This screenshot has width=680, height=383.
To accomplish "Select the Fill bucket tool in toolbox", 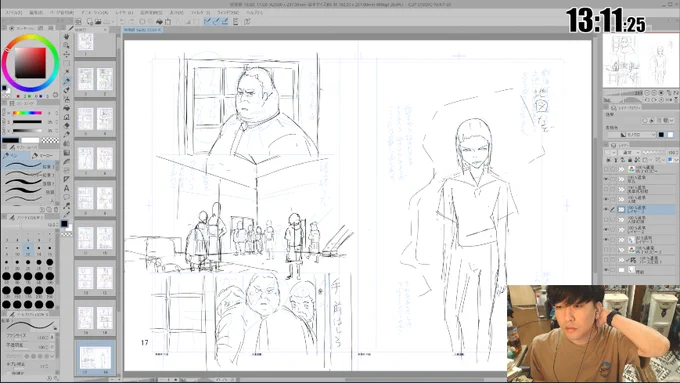I will (66, 108).
